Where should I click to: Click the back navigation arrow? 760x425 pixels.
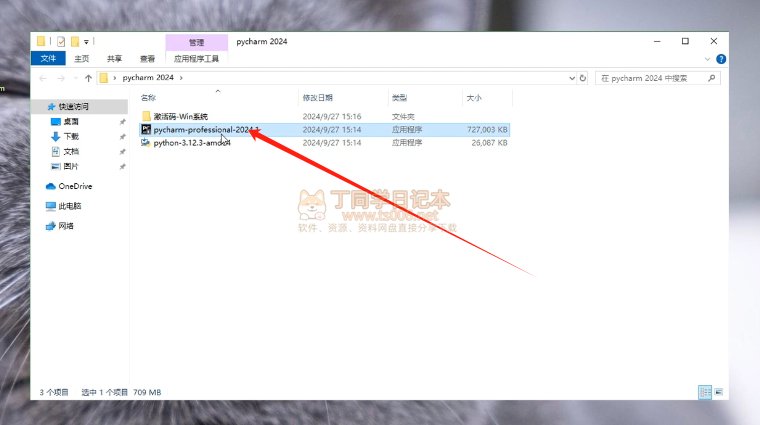pyautogui.click(x=43, y=78)
